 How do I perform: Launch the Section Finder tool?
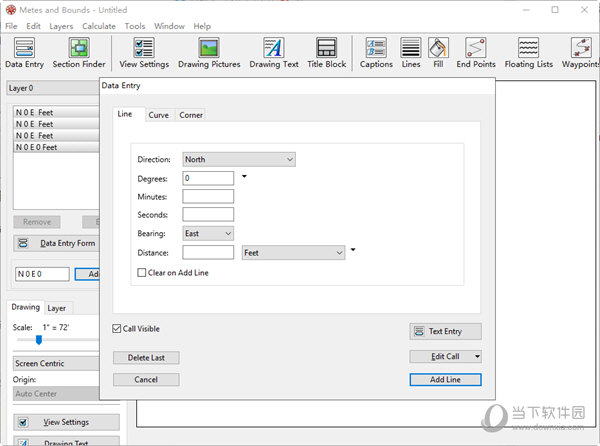(79, 53)
